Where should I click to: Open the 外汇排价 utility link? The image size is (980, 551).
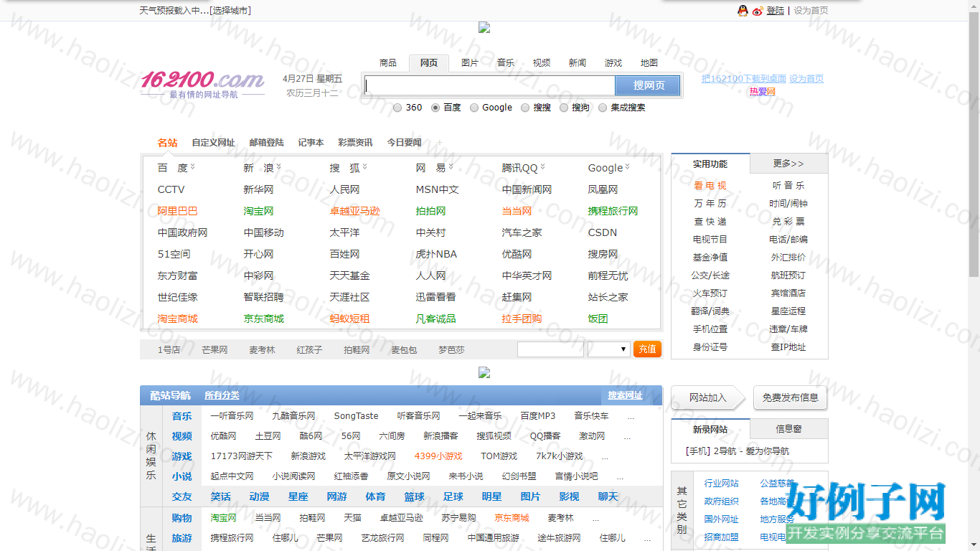pyautogui.click(x=788, y=258)
